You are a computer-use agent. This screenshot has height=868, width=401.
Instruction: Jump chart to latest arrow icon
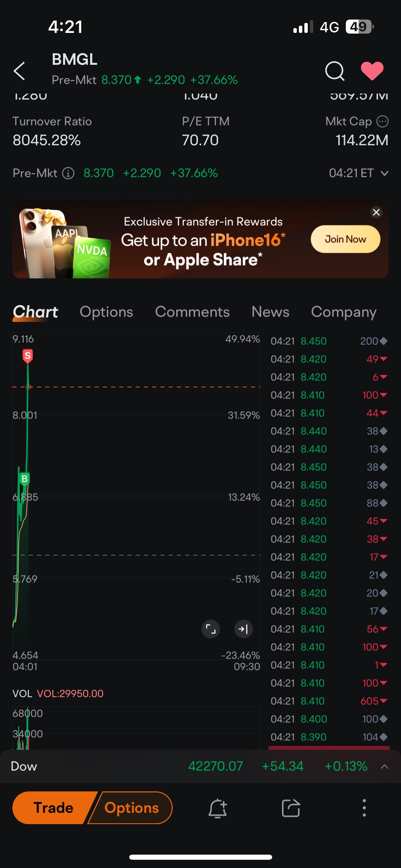pyautogui.click(x=243, y=629)
